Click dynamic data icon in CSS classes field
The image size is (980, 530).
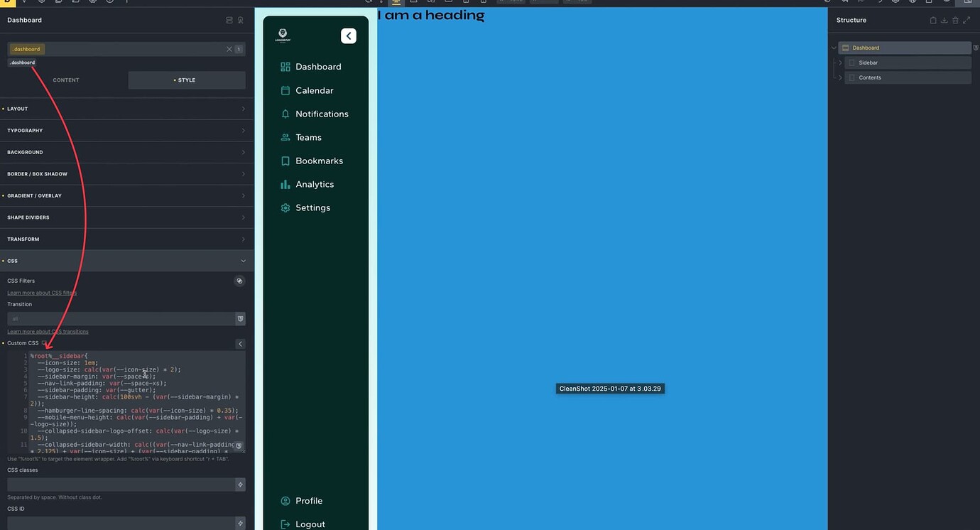(x=240, y=485)
